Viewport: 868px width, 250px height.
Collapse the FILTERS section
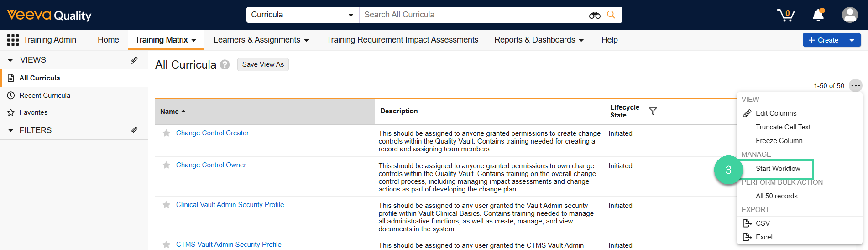click(x=10, y=130)
